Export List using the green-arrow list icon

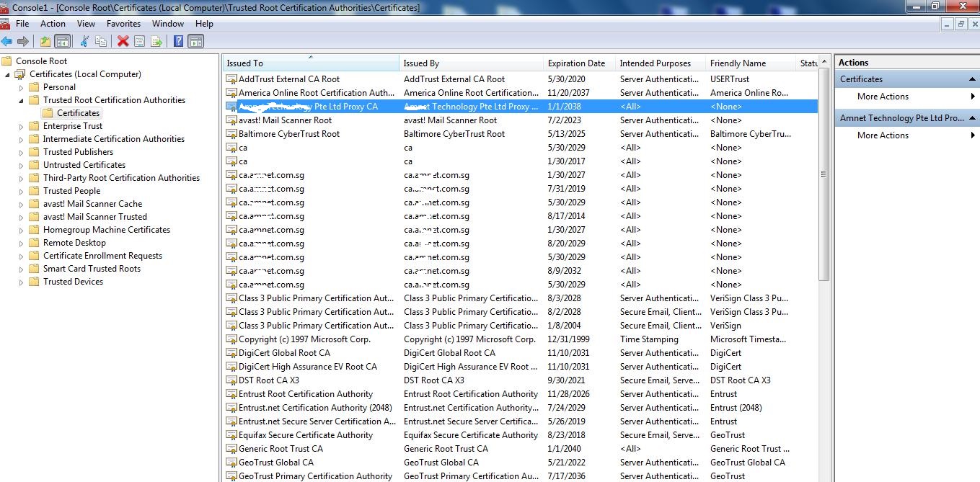156,41
